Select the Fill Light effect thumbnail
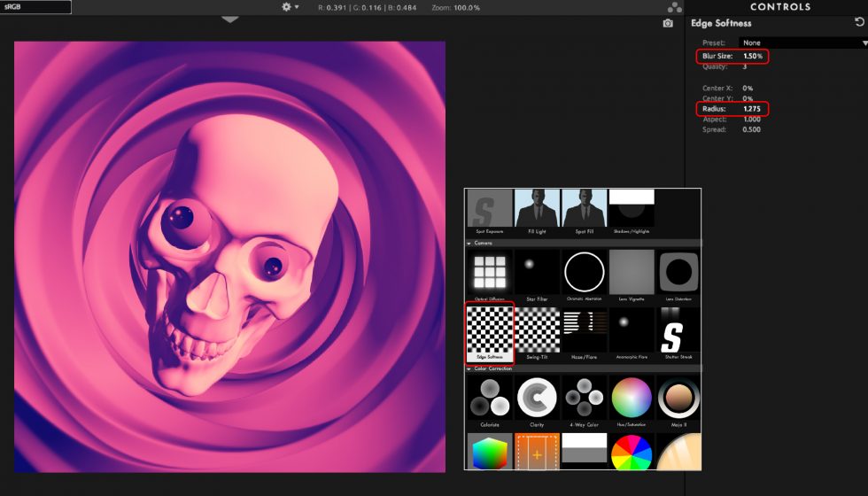The height and width of the screenshot is (496, 868). (x=537, y=210)
